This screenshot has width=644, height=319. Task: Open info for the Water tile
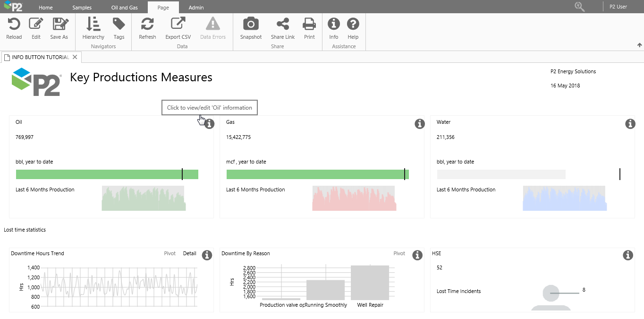pos(630,124)
